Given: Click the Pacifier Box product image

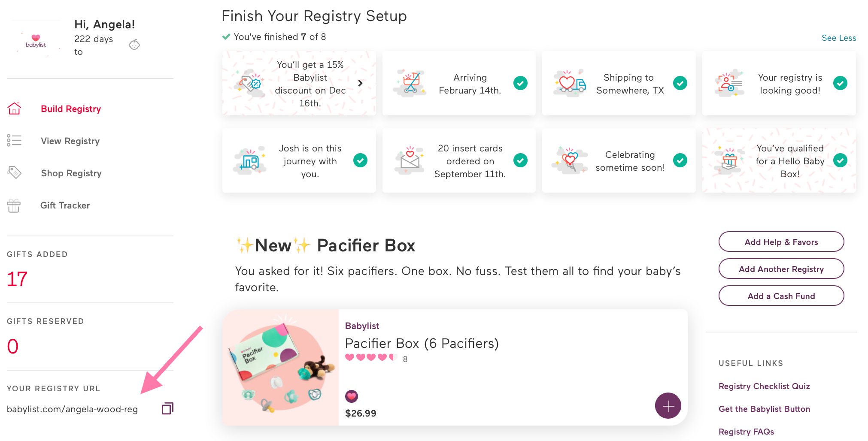Looking at the screenshot, I should 281,368.
